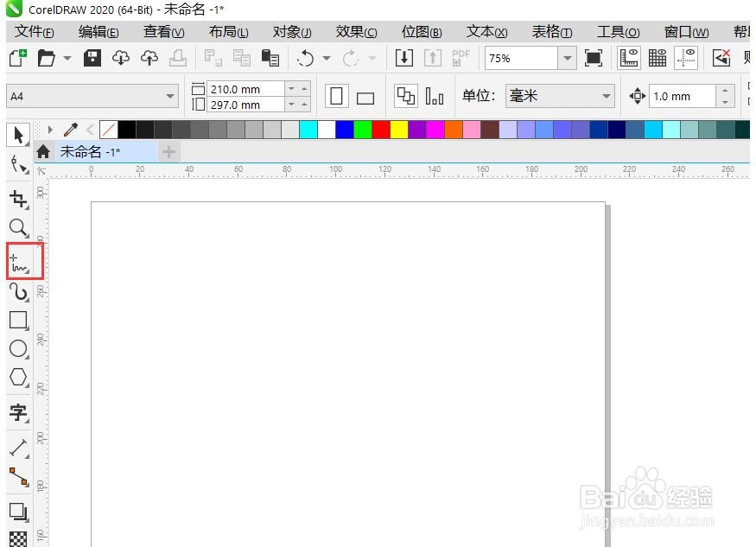Toggle the rulers visibility on toolbar
Image resolution: width=756 pixels, height=547 pixels.
click(628, 57)
